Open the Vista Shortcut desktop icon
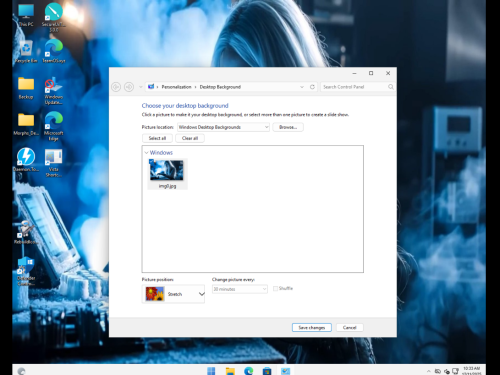 54,163
